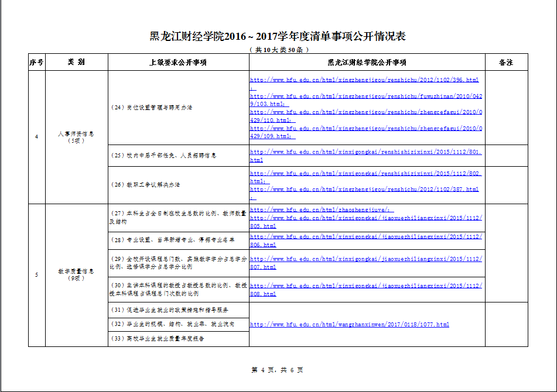Click the 序号 column header
557x392 pixels.
(36, 62)
